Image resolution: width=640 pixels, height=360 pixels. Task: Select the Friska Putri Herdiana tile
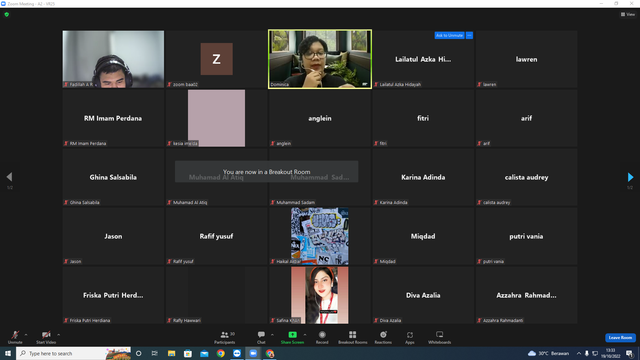point(113,295)
